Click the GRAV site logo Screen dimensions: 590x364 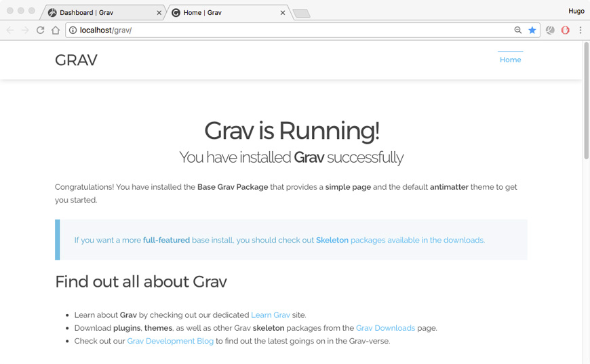(x=76, y=60)
